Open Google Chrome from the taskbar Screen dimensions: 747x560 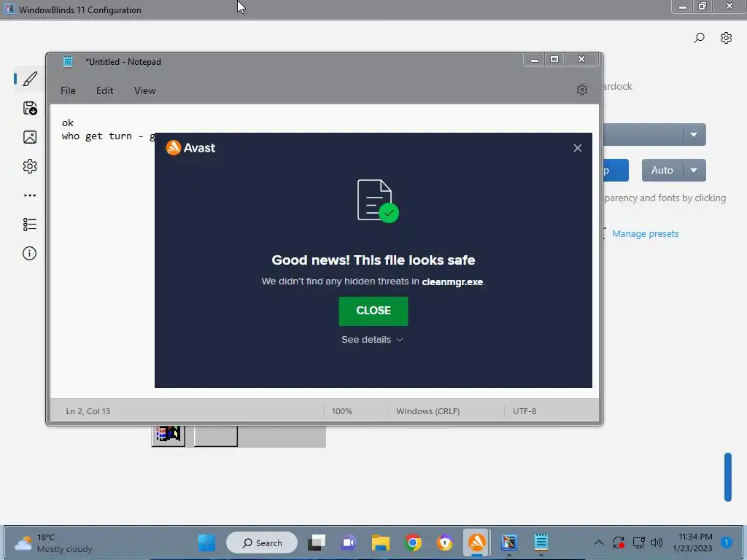coord(413,542)
